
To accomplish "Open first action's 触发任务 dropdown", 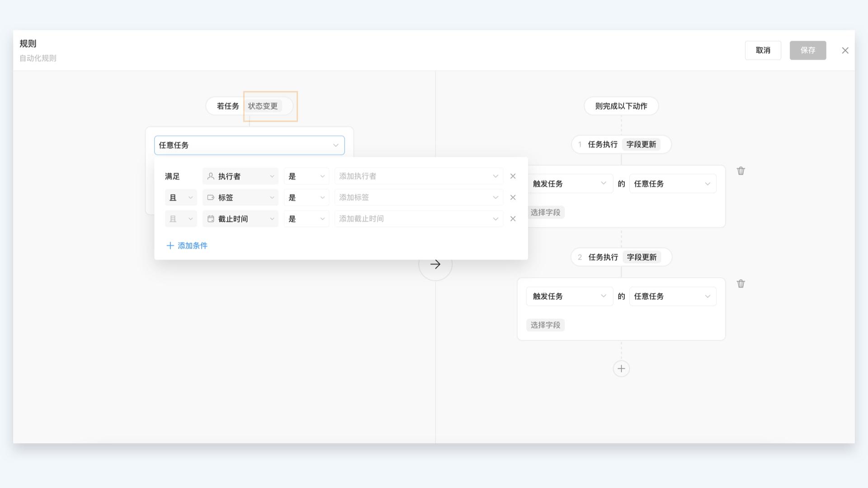I will point(569,183).
